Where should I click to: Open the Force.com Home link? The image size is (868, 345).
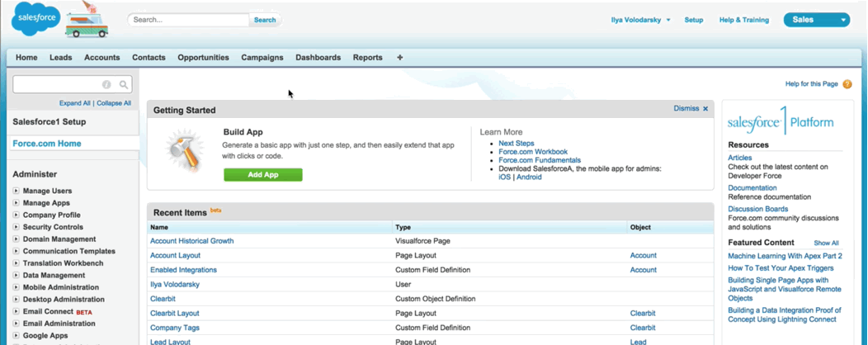(x=47, y=144)
